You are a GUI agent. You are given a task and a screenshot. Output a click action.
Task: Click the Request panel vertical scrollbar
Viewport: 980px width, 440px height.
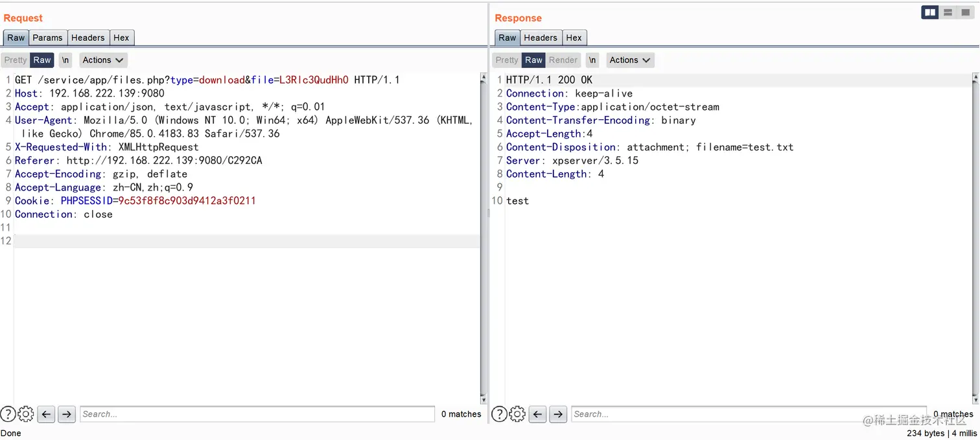coord(484,238)
